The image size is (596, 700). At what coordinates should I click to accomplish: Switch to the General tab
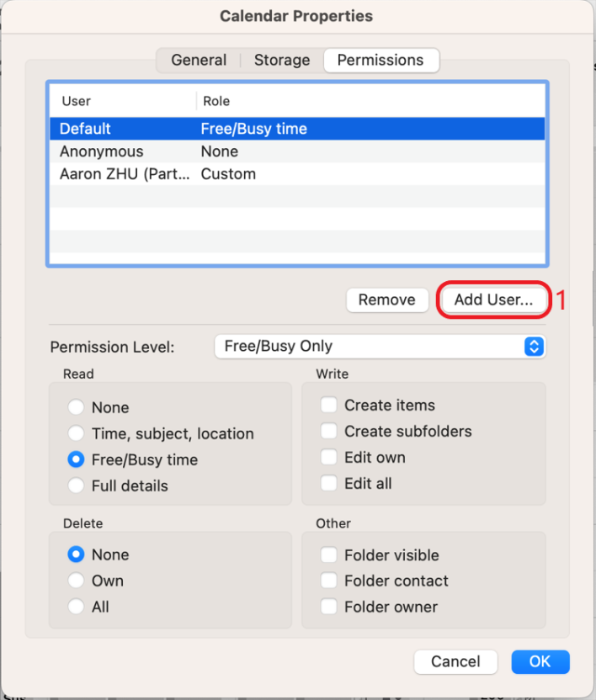tap(199, 61)
